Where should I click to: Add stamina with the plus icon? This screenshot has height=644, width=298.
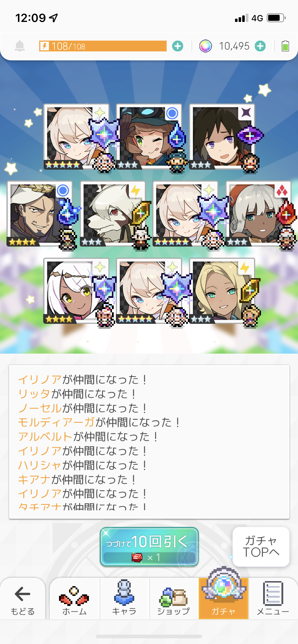(177, 46)
